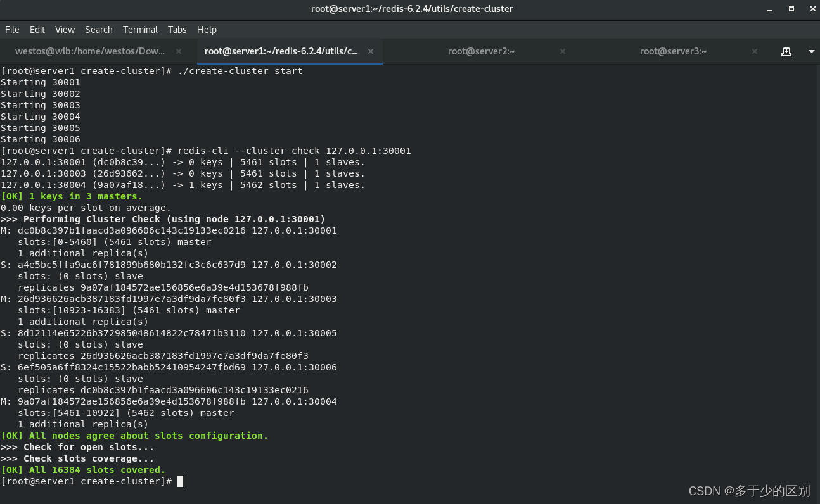This screenshot has height=504, width=820.
Task: Click '[OK] All 16384 slots covered.'
Action: pyautogui.click(x=83, y=470)
